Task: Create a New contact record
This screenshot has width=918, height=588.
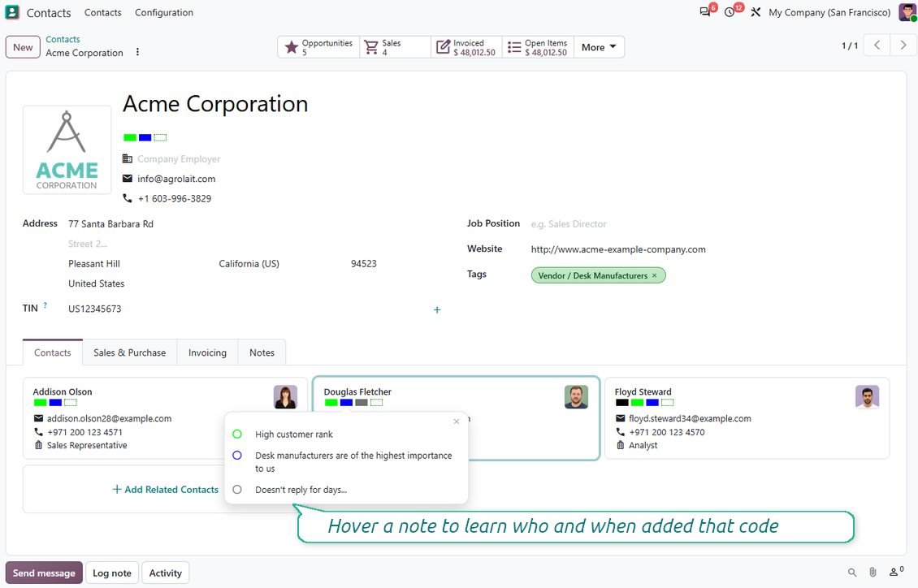Action: 23,47
